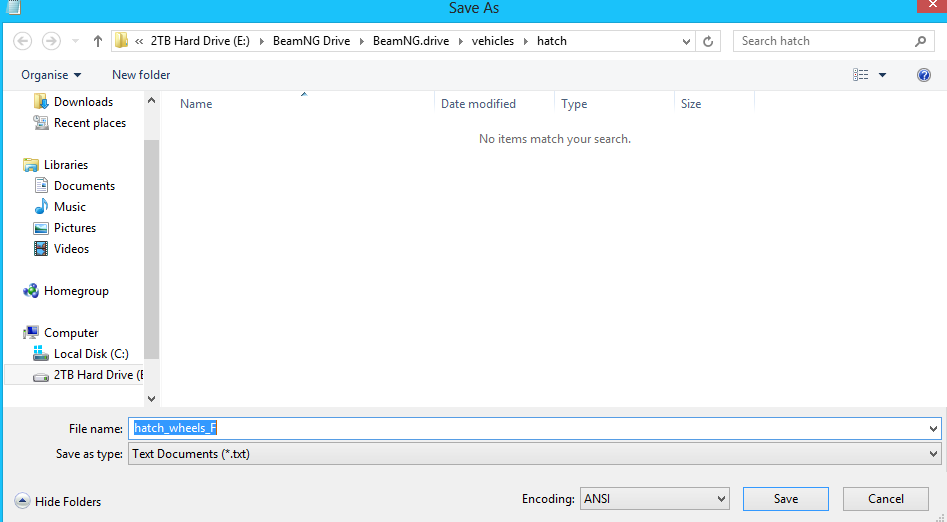
Task: Open Local Disk (C:)
Action: click(91, 354)
